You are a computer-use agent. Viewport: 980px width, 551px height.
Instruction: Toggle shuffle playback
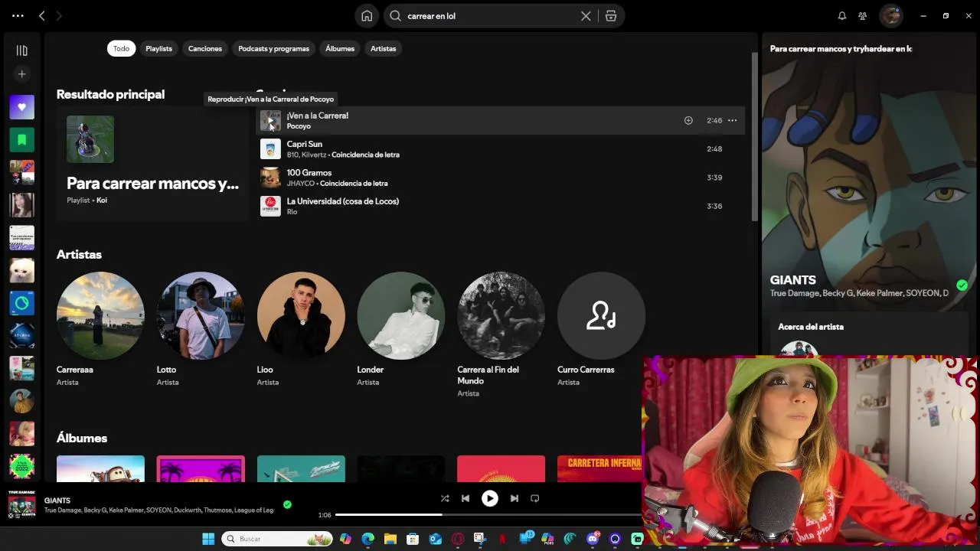(445, 498)
